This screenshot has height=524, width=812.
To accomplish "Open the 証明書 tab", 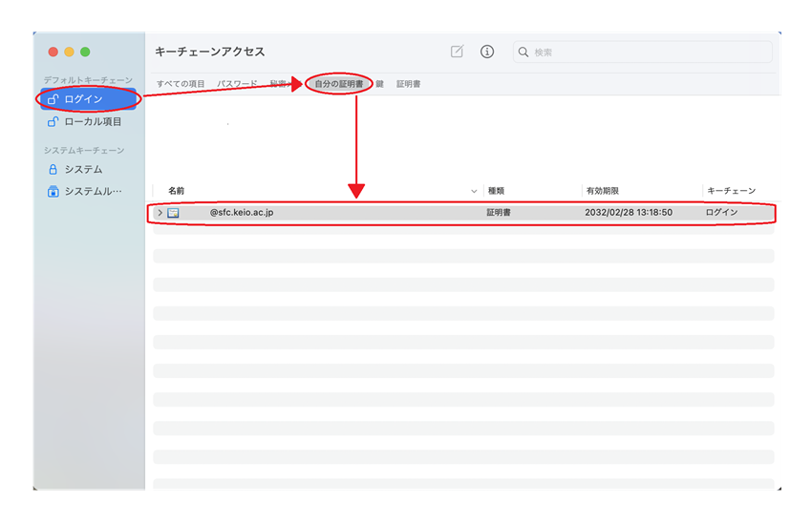I will click(408, 84).
